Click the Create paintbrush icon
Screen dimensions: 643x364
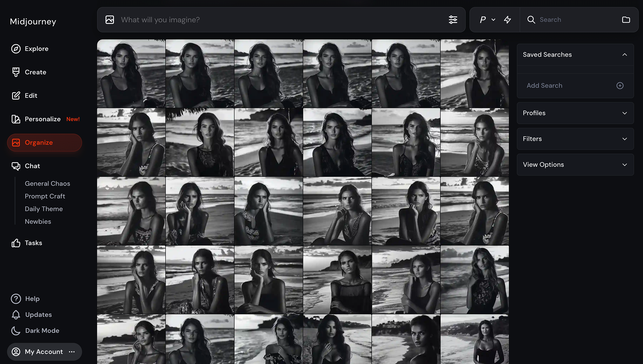click(16, 72)
